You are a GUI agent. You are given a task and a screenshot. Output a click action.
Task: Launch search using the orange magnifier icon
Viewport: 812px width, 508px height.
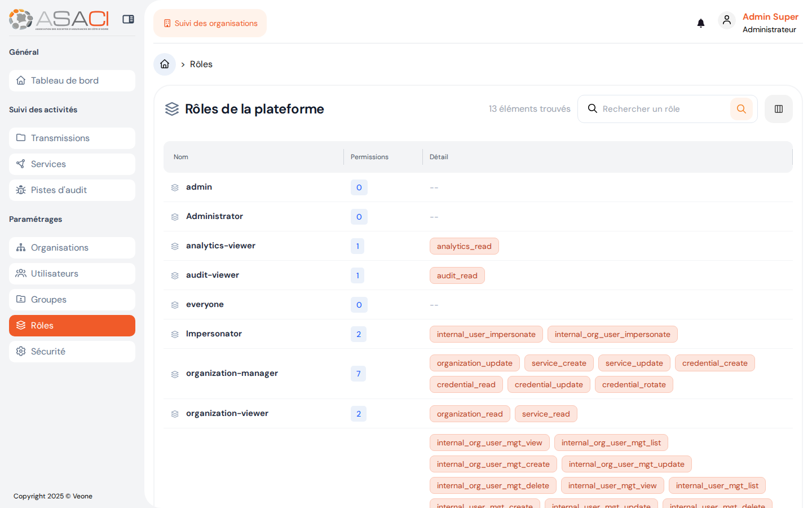tap(742, 108)
